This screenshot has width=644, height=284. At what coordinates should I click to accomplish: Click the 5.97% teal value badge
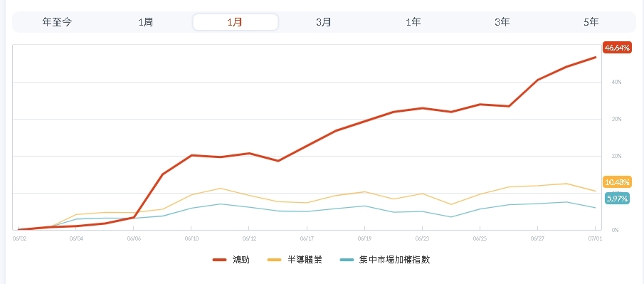[617, 198]
